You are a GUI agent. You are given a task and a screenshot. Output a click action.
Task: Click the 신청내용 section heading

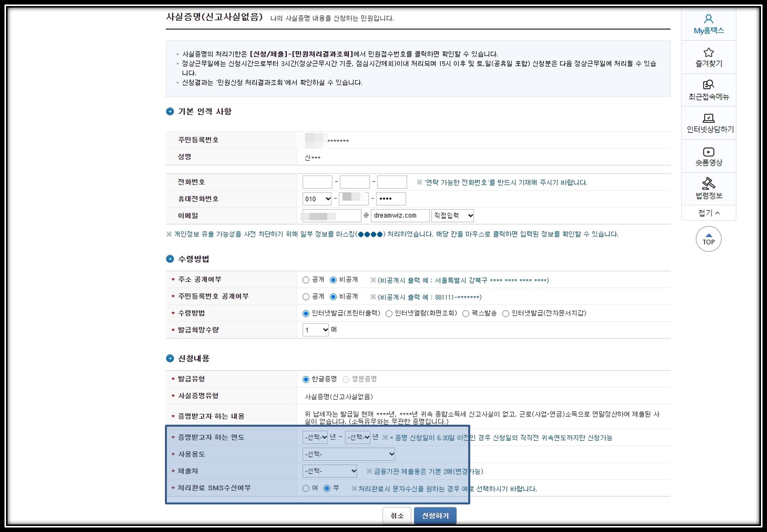(194, 359)
